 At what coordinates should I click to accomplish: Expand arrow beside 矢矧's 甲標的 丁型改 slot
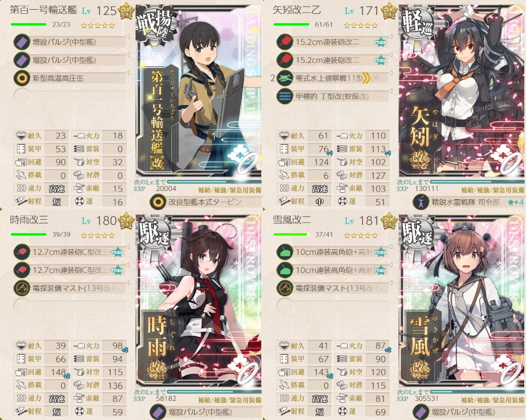[x=390, y=91]
